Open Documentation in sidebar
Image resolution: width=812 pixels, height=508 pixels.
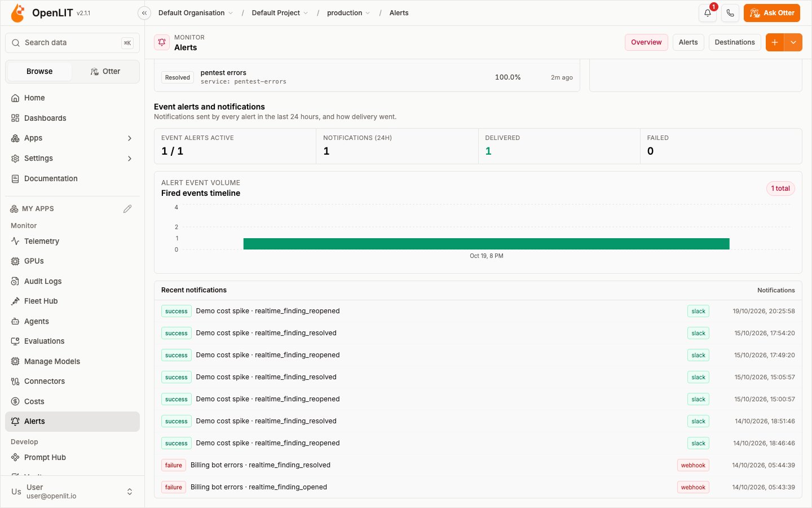coord(72,178)
